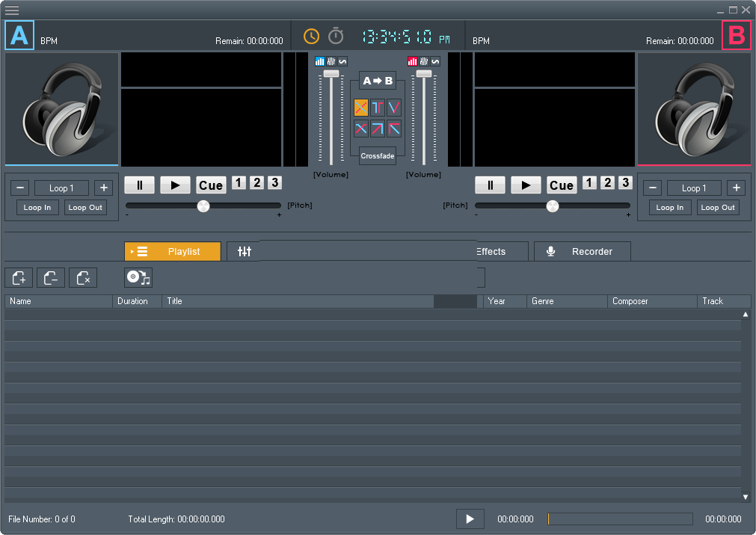Image resolution: width=756 pixels, height=535 pixels.
Task: Click the mixer sliders icon beside Playlist
Action: click(243, 251)
